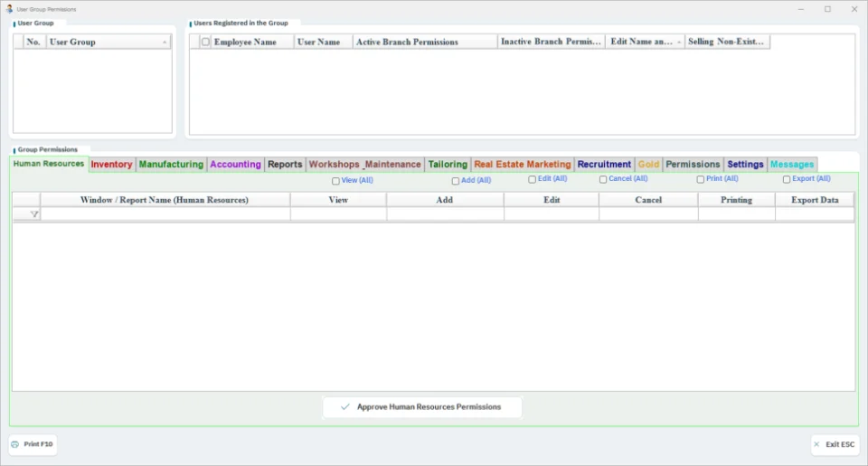Select the Manufacturing tab
Viewport: 868px width, 466px height.
point(171,165)
